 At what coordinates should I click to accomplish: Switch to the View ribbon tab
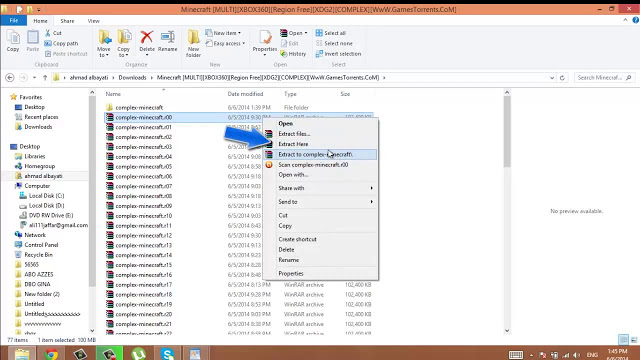click(x=93, y=21)
